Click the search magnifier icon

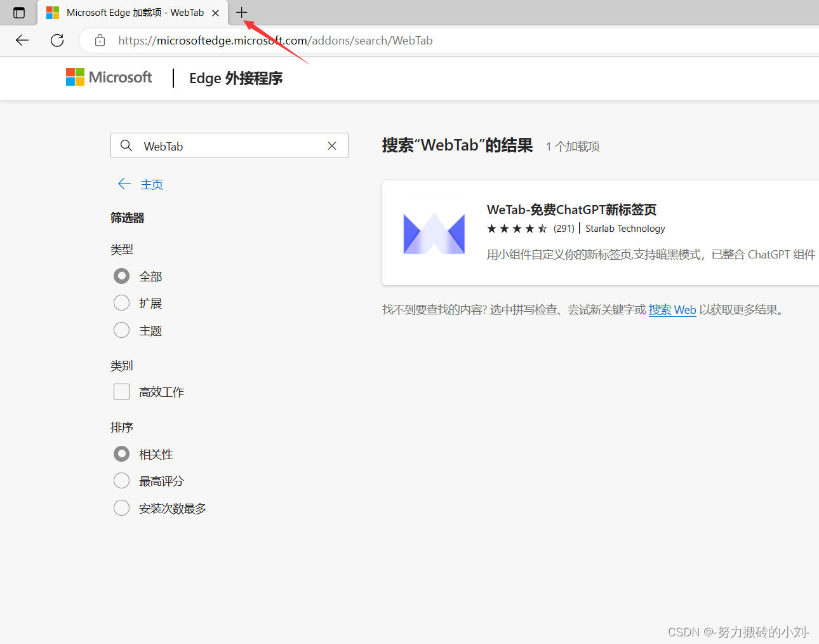126,146
